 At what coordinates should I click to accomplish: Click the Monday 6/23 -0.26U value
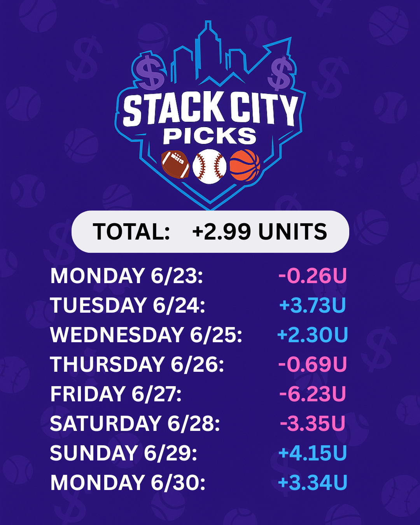point(313,276)
